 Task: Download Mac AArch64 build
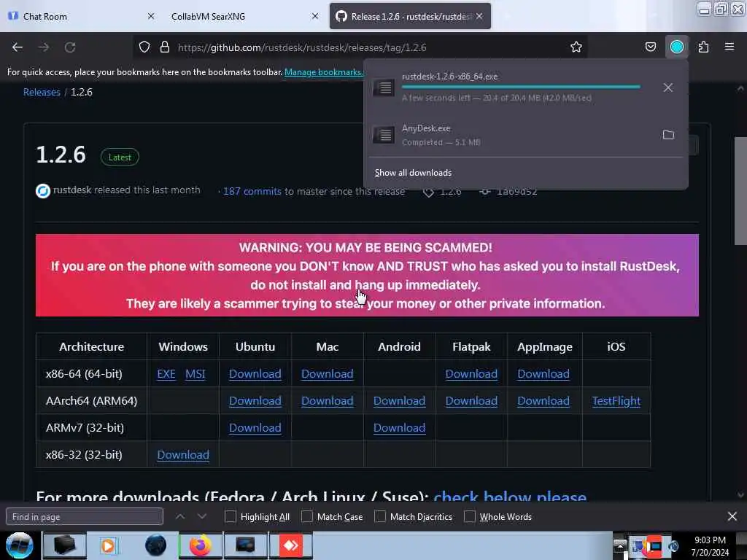(328, 401)
